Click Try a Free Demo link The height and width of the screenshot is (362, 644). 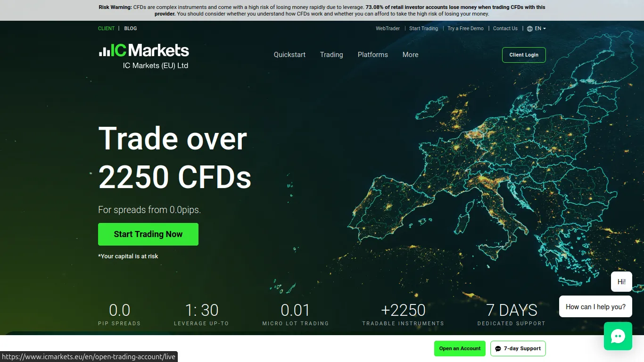coord(465,28)
